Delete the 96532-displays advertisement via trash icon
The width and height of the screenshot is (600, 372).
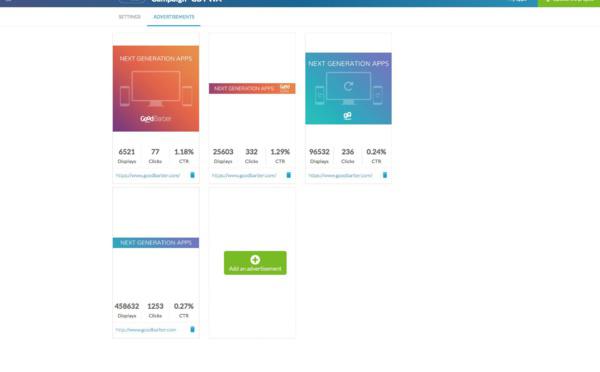click(x=385, y=175)
